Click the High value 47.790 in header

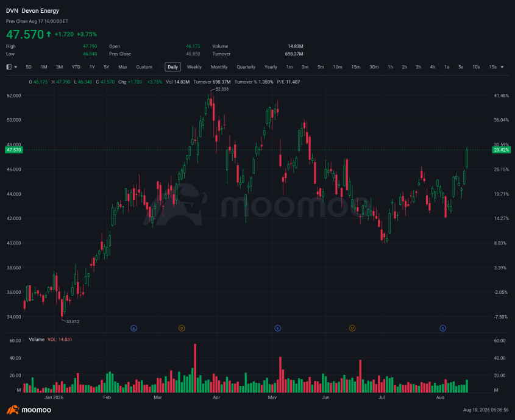pos(90,46)
